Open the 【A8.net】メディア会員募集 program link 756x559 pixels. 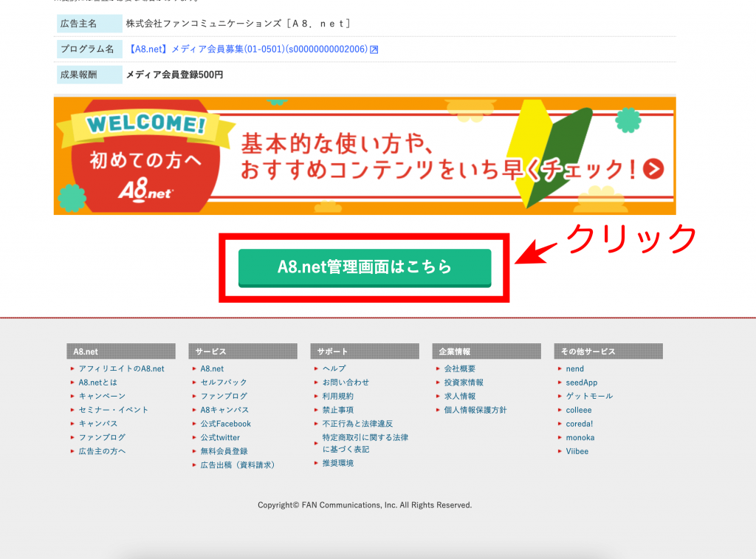pyautogui.click(x=247, y=49)
